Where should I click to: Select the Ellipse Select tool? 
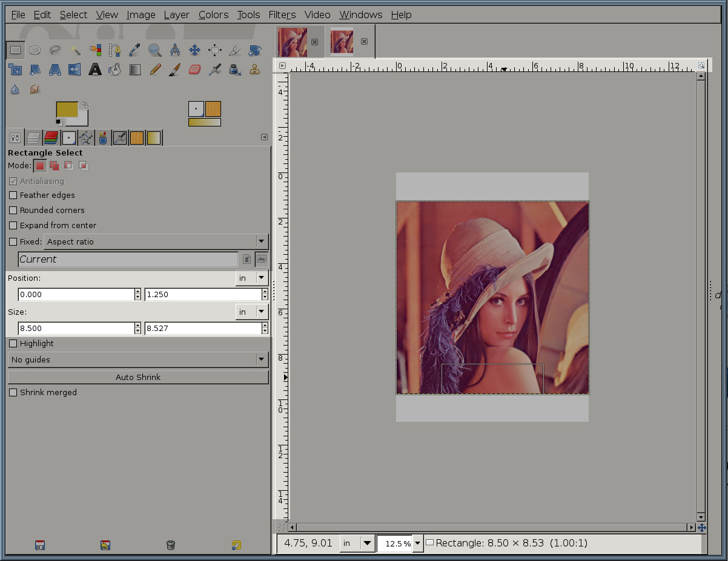(x=35, y=50)
